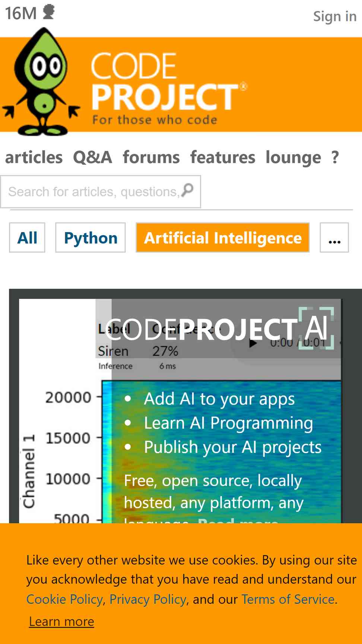
Task: Click the Sign in link
Action: (x=335, y=16)
